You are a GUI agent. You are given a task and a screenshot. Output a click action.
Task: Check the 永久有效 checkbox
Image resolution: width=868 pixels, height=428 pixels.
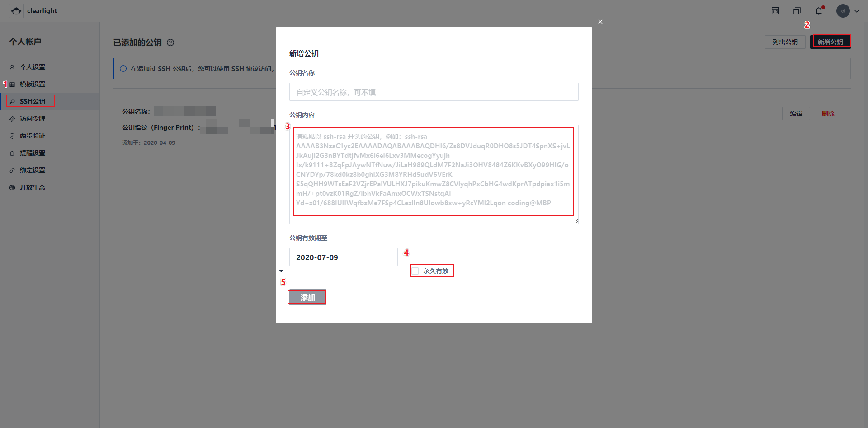click(x=415, y=271)
